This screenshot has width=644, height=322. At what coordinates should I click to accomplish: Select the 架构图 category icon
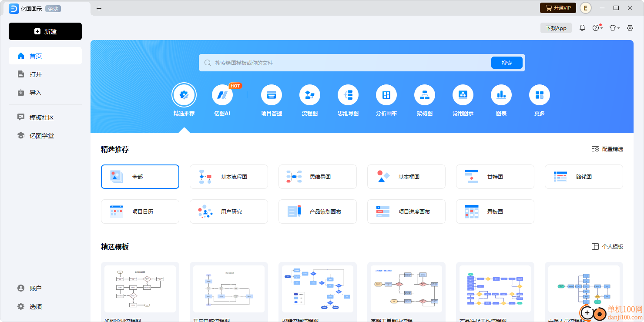point(425,95)
